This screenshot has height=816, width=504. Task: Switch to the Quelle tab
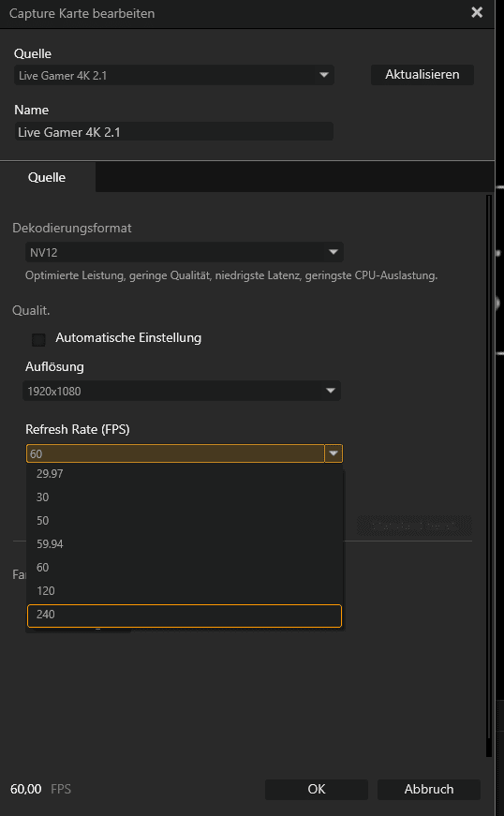point(48,177)
